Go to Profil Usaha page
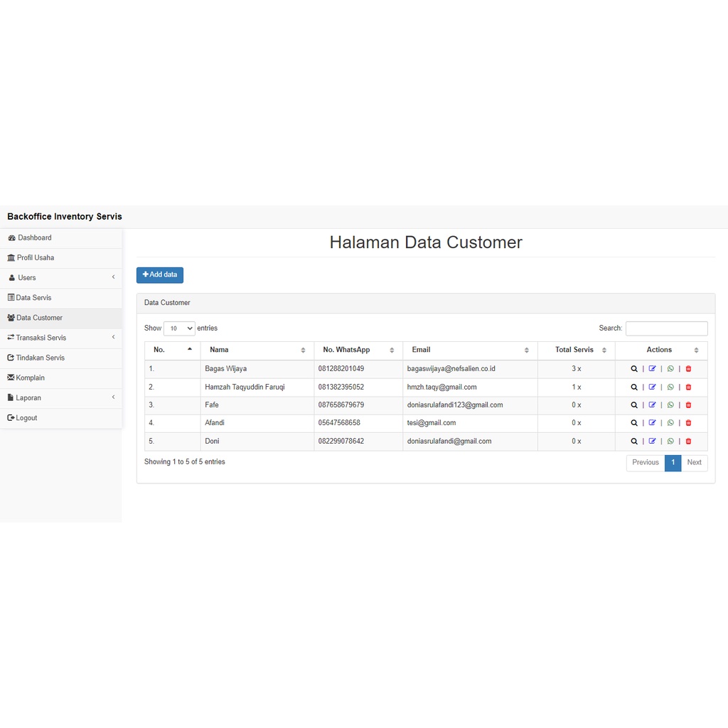 [61, 257]
